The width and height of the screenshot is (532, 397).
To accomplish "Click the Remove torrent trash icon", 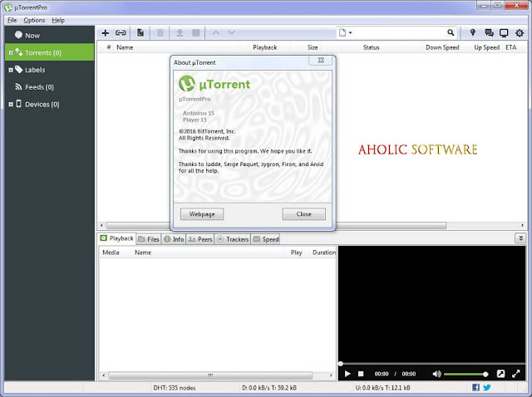I will tap(160, 33).
